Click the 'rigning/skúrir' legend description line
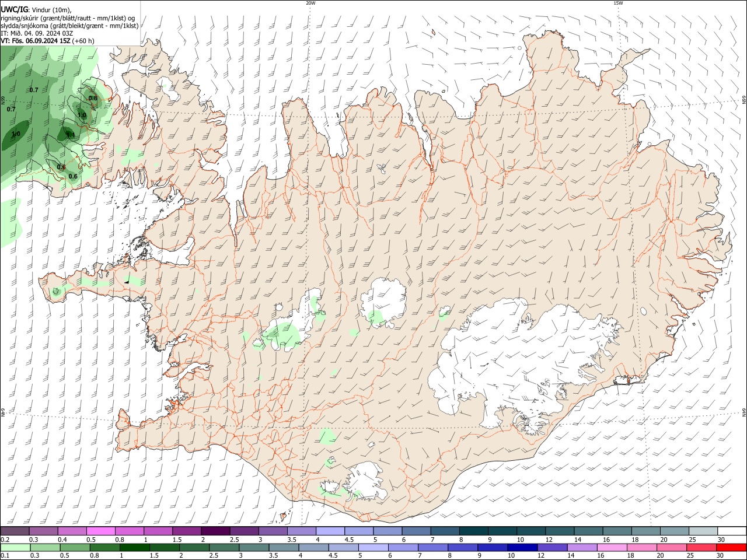The image size is (747, 560). (x=68, y=18)
